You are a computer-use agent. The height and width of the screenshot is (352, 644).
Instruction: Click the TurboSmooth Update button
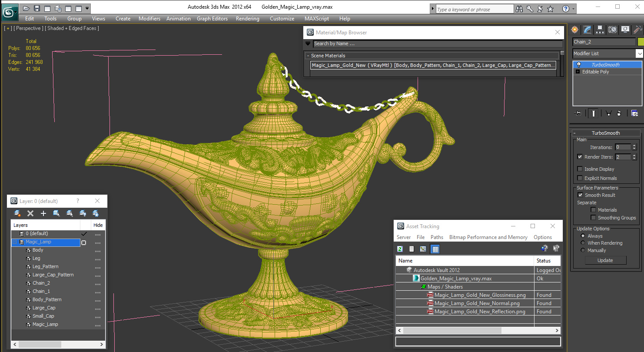pos(605,260)
